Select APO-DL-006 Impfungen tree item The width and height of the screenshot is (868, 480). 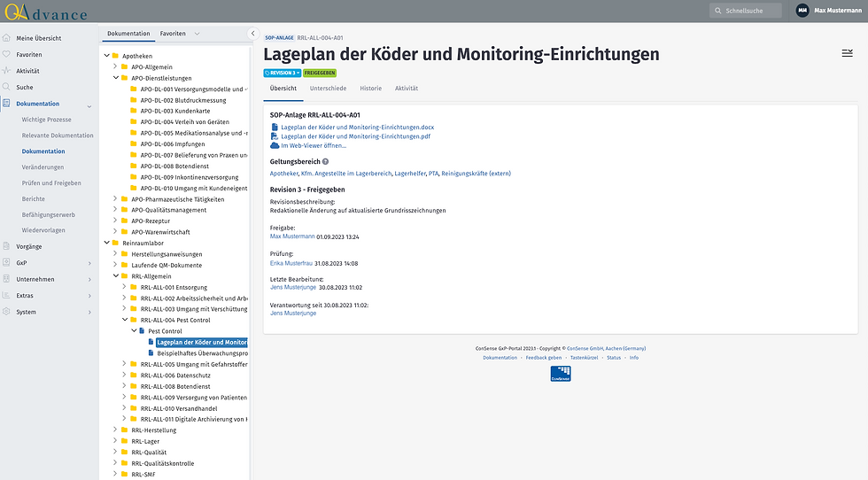point(173,144)
